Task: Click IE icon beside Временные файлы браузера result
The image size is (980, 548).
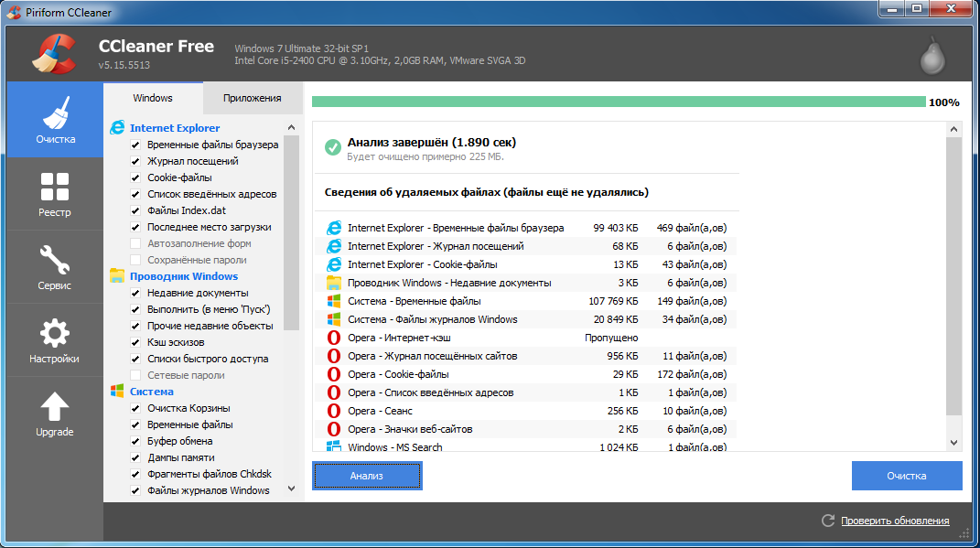Action: coord(334,228)
